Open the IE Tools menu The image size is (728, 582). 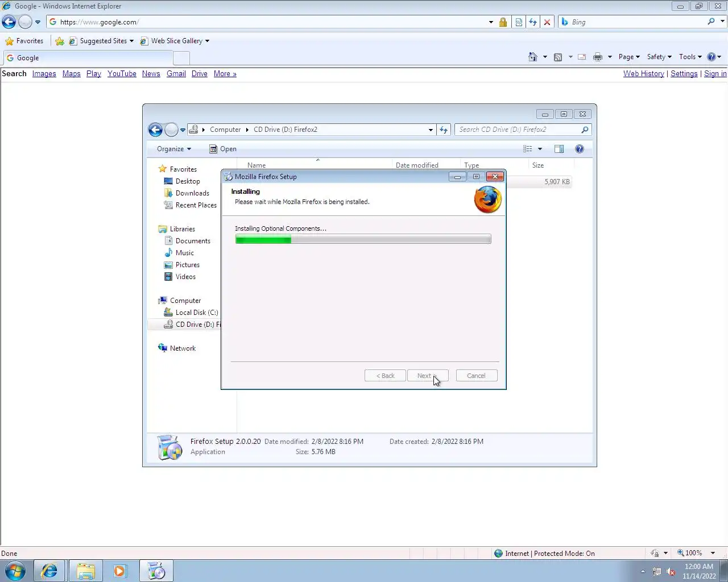pos(690,57)
